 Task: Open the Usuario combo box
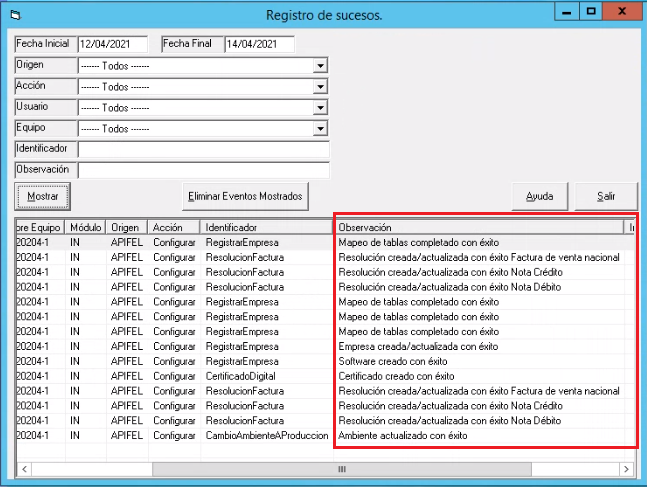click(321, 108)
